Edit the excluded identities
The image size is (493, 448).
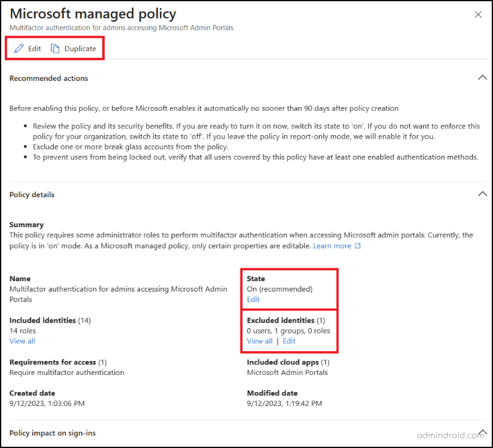tap(289, 341)
